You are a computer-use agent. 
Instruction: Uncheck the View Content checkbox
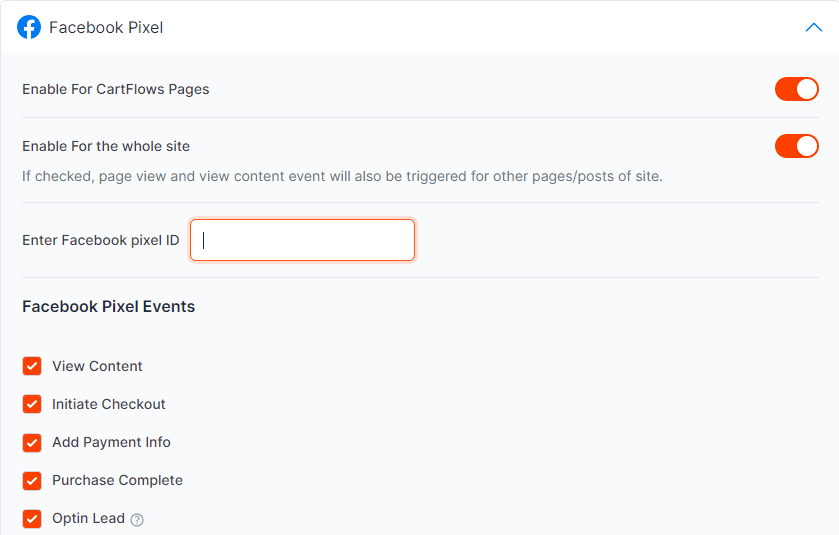[x=32, y=366]
